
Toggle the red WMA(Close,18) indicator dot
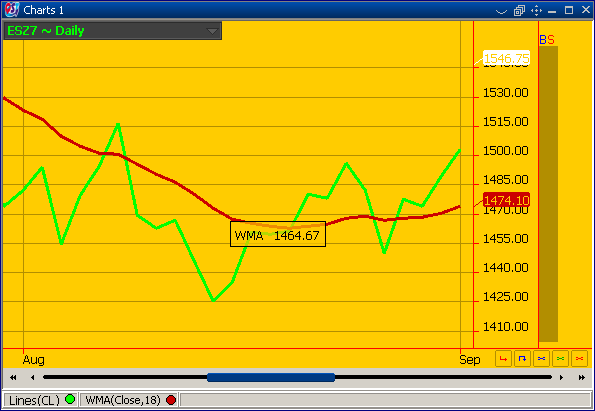pos(171,400)
